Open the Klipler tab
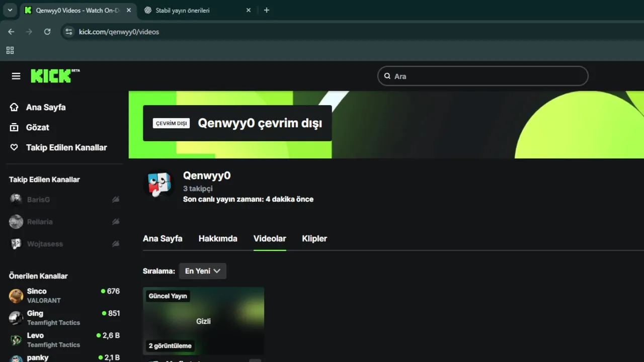This screenshot has height=362, width=644. coord(314,239)
